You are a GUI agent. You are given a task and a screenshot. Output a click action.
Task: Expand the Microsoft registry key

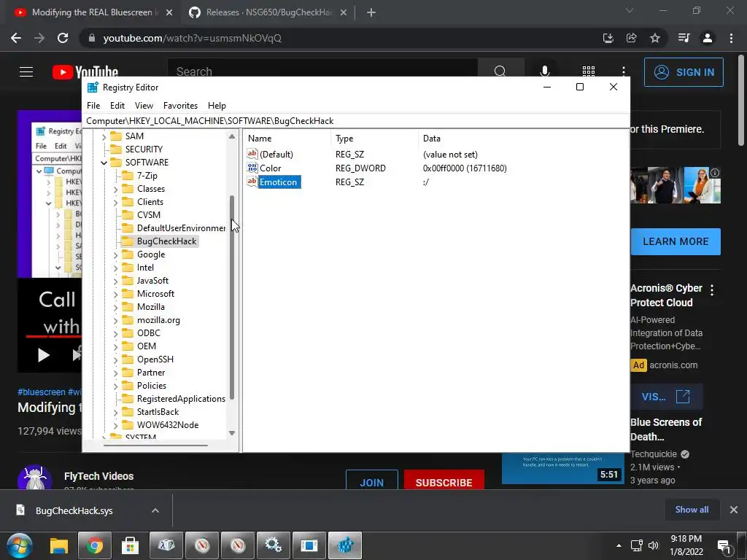[115, 295]
